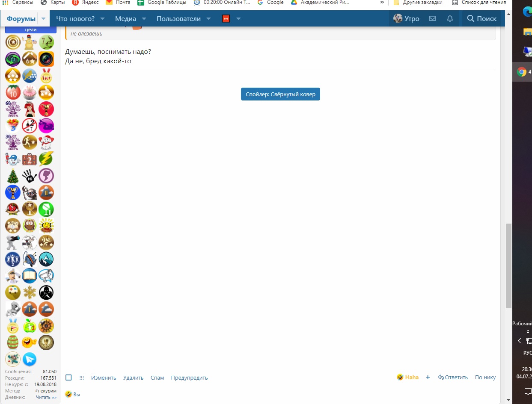Click the ship steering wheel badge
Image resolution: width=532 pixels, height=404 pixels.
[x=46, y=326]
